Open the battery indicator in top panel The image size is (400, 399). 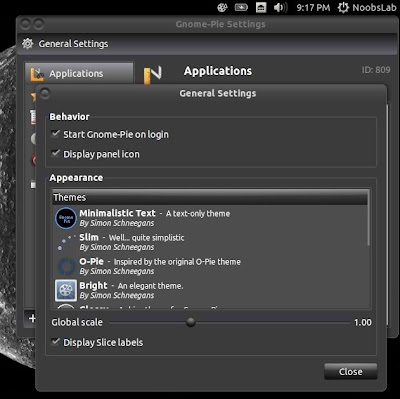tap(241, 7)
